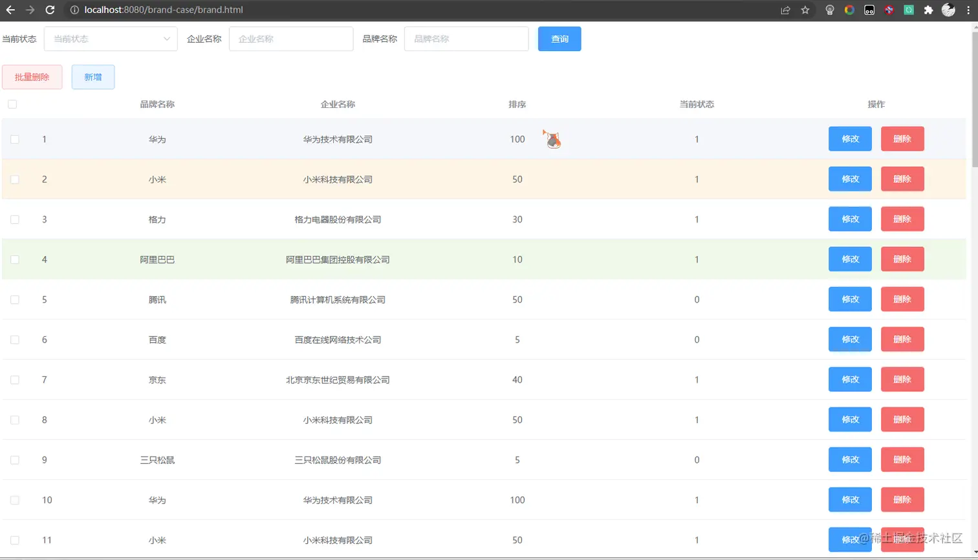The width and height of the screenshot is (978, 560).
Task: Click 删除 for row 2 小米
Action: coord(902,179)
